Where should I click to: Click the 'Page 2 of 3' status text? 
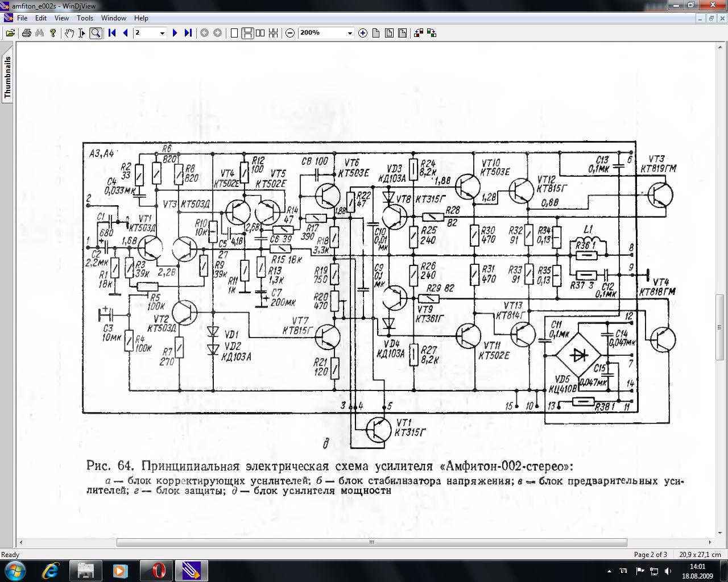651,555
